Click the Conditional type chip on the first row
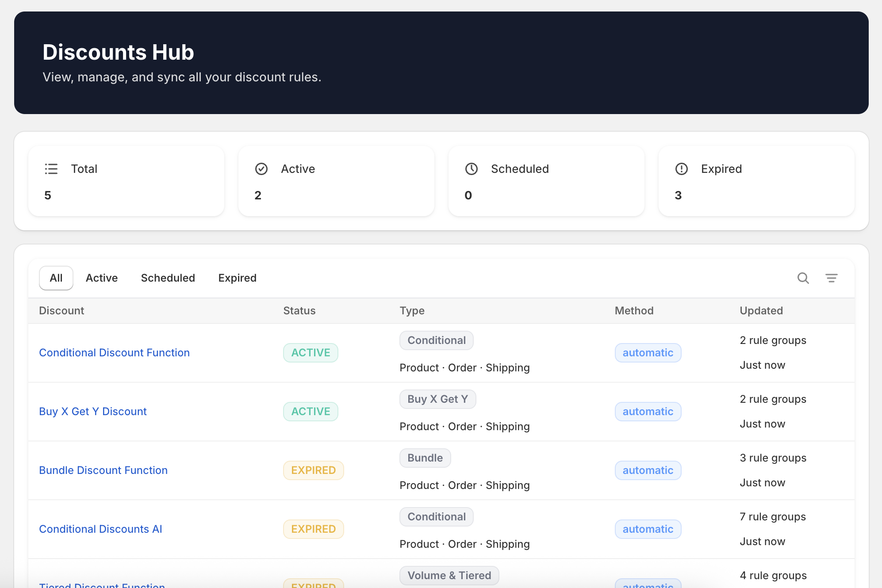The height and width of the screenshot is (588, 882). tap(436, 340)
